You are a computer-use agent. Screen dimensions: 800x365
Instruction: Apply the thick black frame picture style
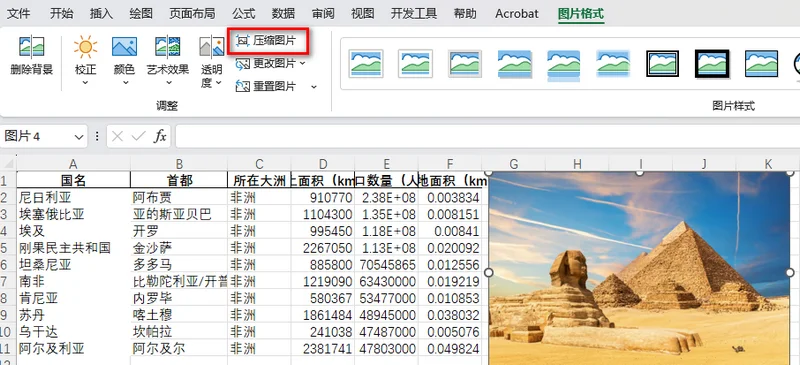tap(712, 64)
